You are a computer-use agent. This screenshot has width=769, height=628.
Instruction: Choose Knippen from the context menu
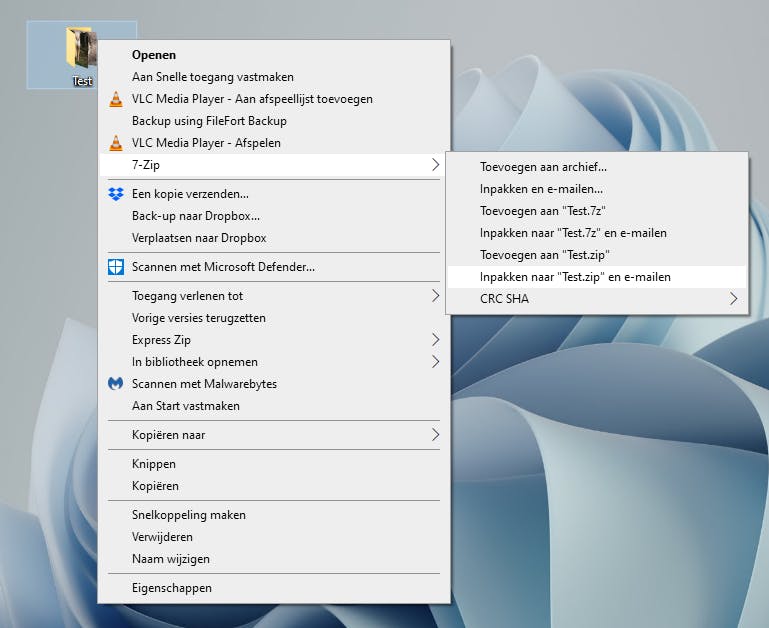274,464
